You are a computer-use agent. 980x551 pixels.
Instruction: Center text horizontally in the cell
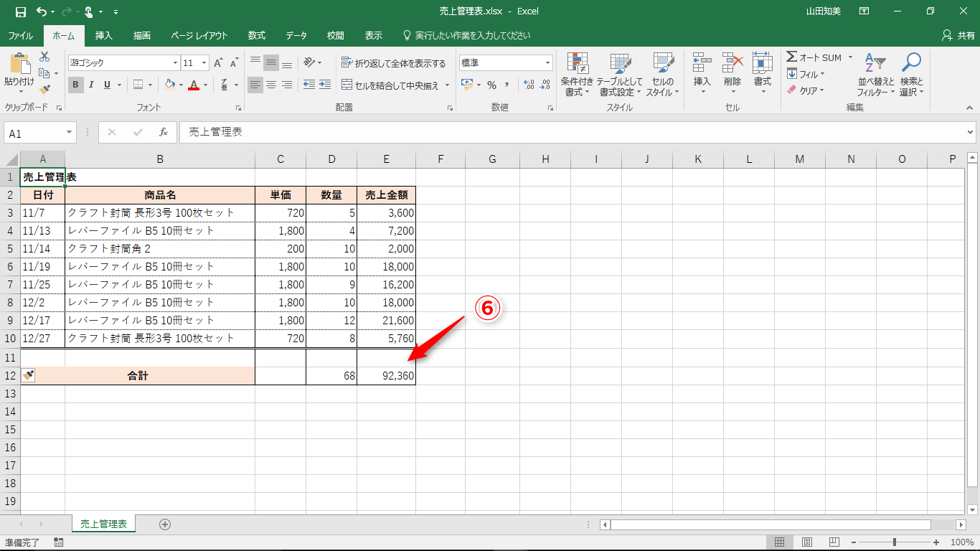271,85
